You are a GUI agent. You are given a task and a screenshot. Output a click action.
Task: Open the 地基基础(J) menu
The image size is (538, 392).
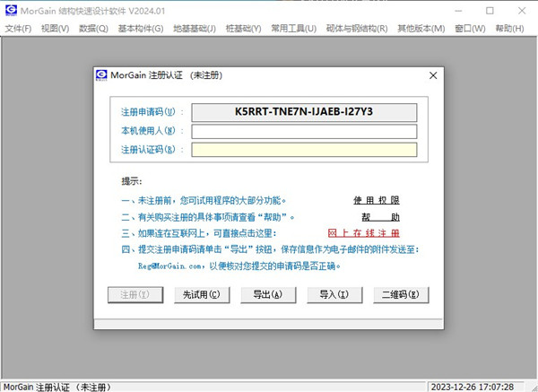pyautogui.click(x=195, y=29)
